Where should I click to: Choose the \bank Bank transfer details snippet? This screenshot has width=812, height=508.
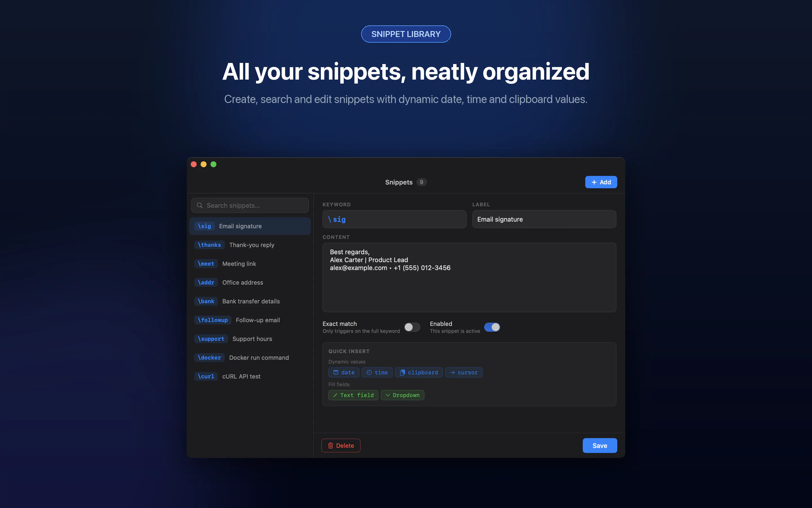pos(250,301)
